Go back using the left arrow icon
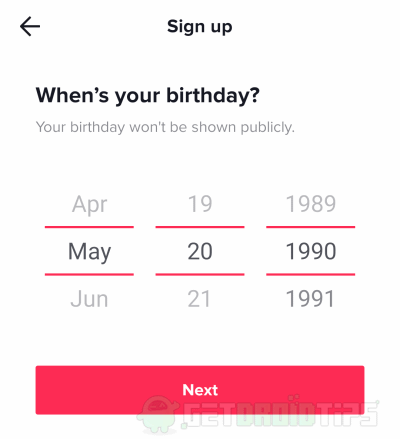This screenshot has width=400, height=439. tap(30, 26)
